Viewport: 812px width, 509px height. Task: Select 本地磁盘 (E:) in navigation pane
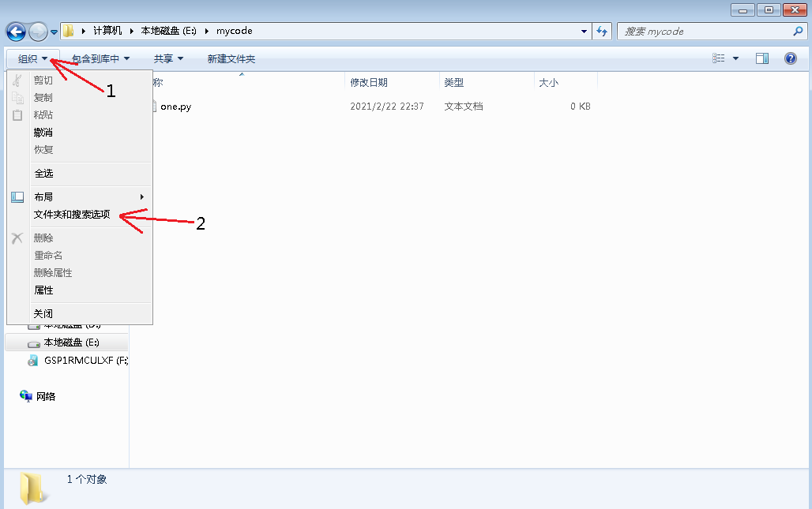pyautogui.click(x=71, y=343)
